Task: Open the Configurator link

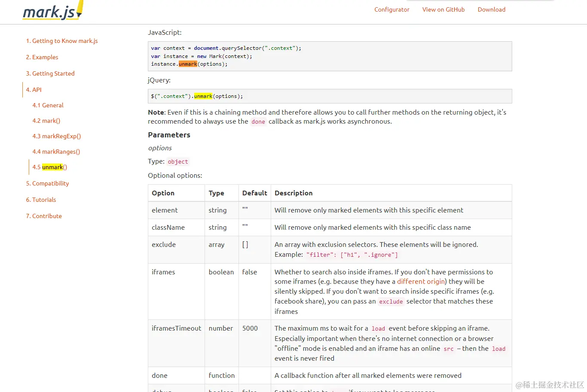Action: click(x=391, y=9)
